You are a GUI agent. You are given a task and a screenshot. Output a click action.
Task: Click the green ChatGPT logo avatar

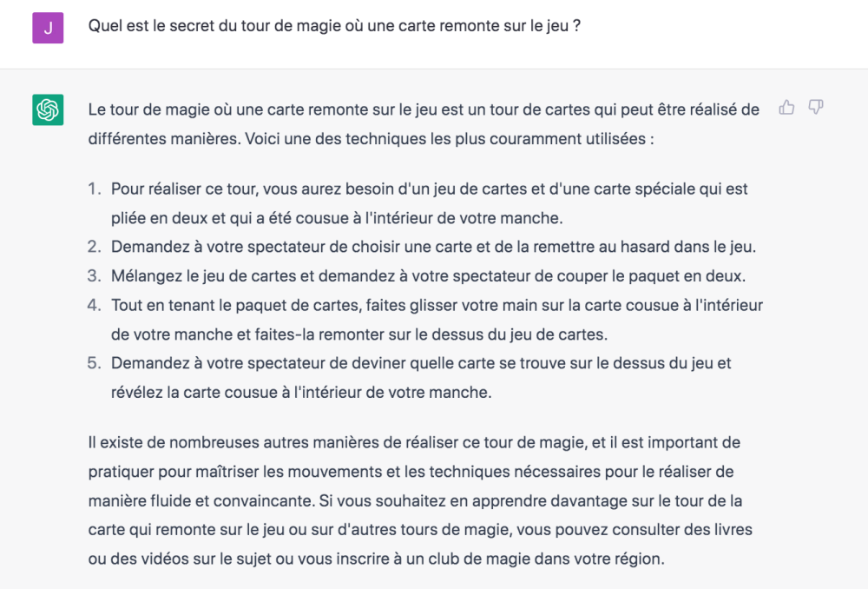(x=48, y=110)
